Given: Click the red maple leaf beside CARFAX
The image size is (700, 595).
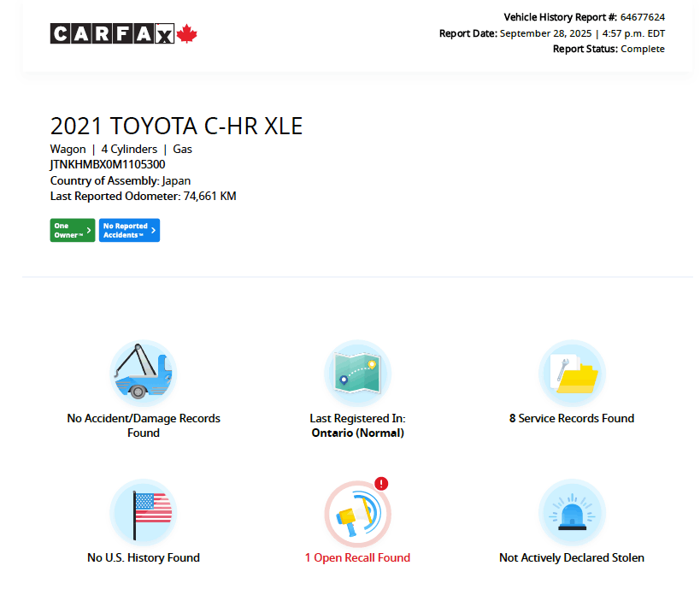Looking at the screenshot, I should tap(188, 34).
